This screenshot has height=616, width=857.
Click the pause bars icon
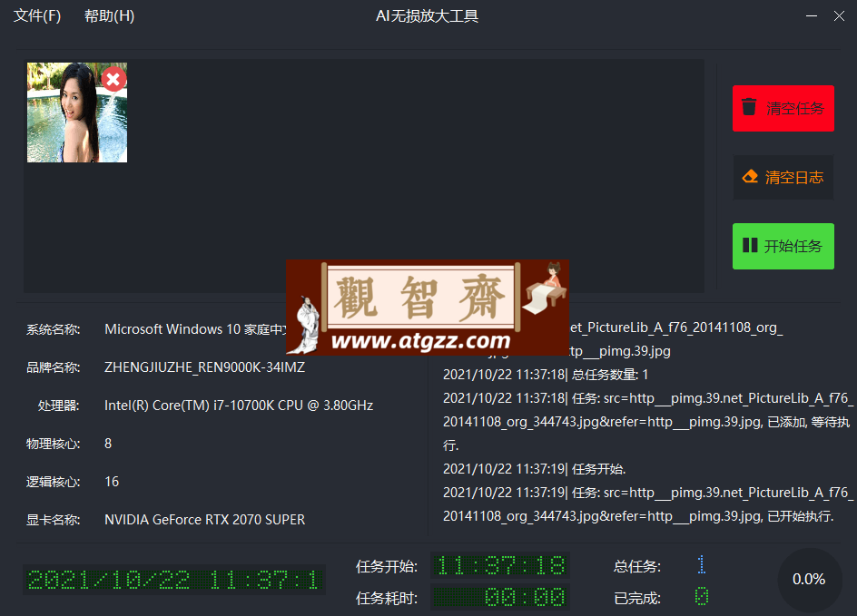pyautogui.click(x=750, y=245)
